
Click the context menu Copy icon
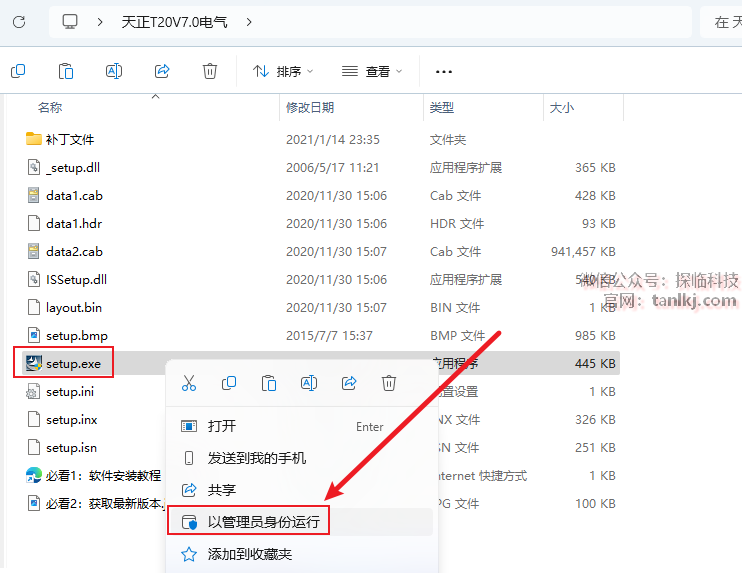(229, 383)
